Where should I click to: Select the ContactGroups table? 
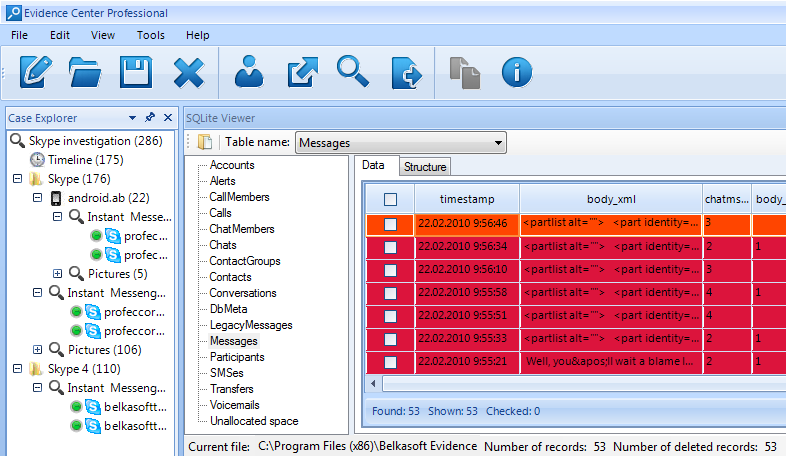pyautogui.click(x=245, y=261)
